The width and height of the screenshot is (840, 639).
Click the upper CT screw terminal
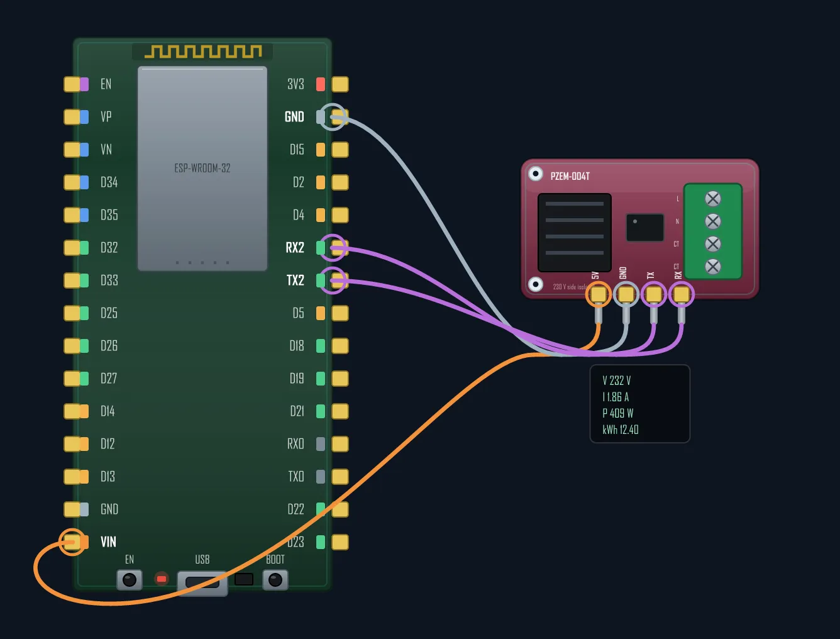pyautogui.click(x=713, y=244)
